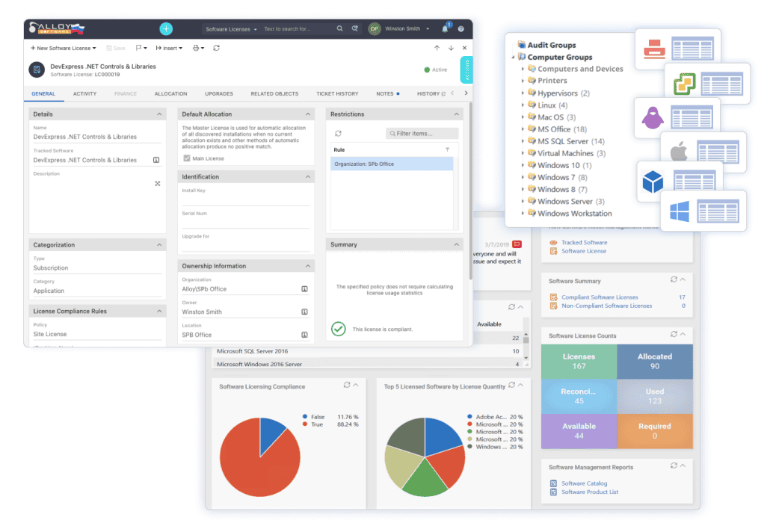This screenshot has height=532, width=770.
Task: Click the print icon in the record toolbar
Action: 196,46
